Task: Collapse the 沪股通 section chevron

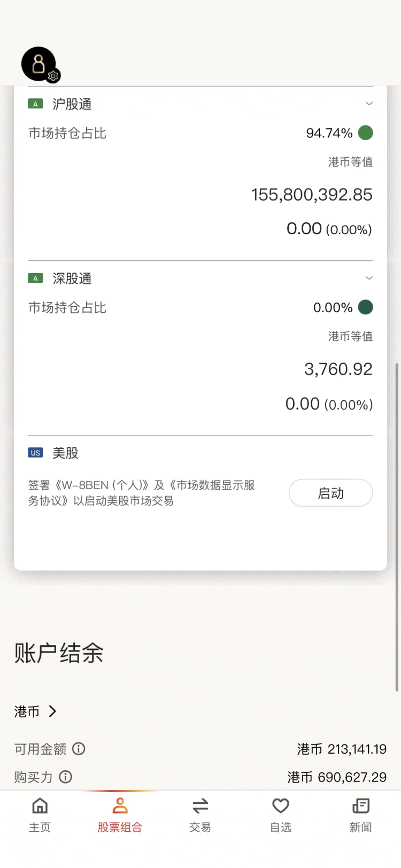Action: click(369, 103)
